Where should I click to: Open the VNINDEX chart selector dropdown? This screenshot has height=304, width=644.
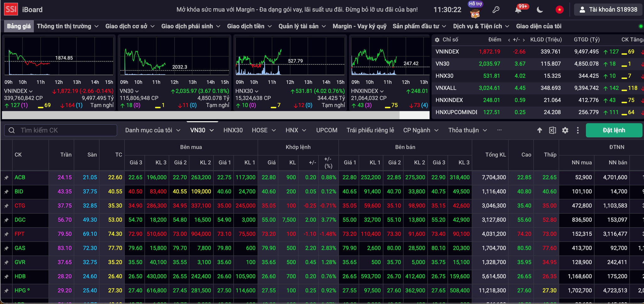18,91
